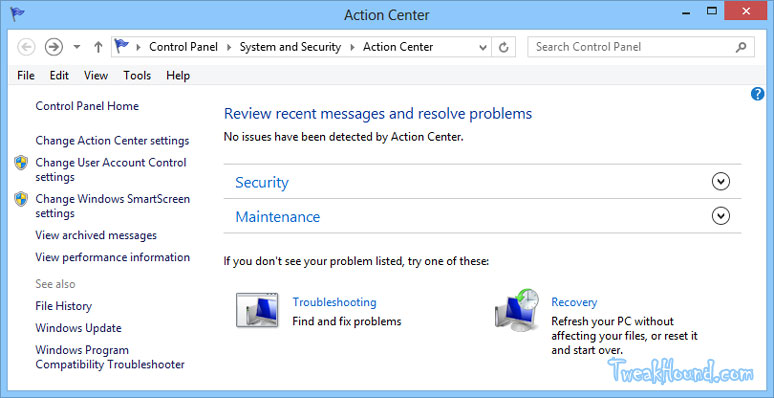Open the View menu
The height and width of the screenshot is (398, 774).
click(x=96, y=76)
